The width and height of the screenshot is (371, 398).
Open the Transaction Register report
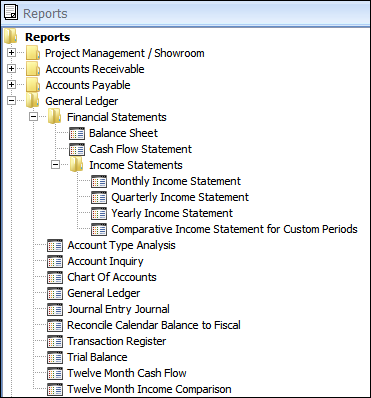tap(117, 342)
